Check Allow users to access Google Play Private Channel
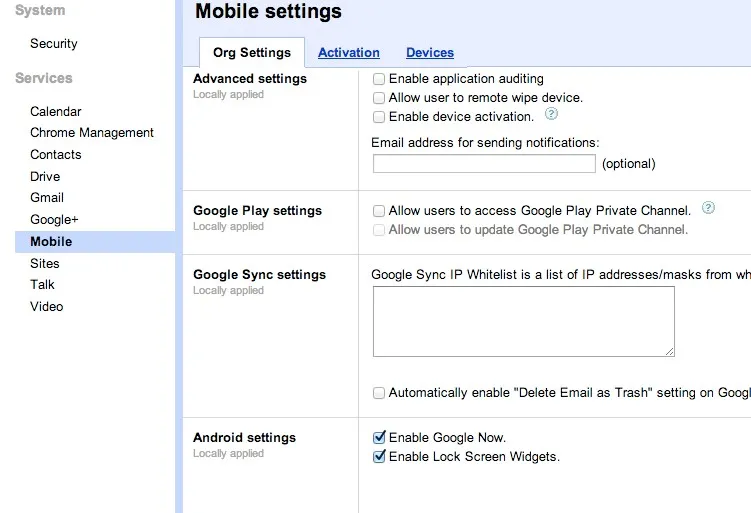The image size is (751, 513). pos(379,211)
